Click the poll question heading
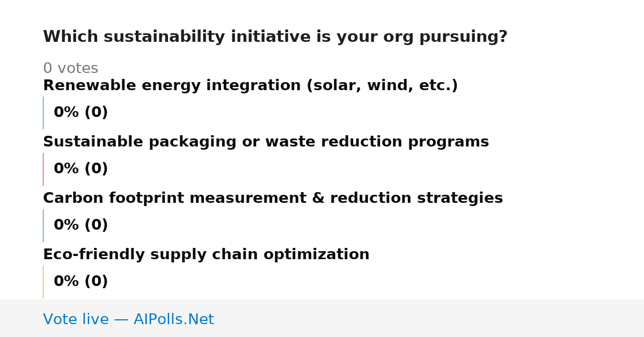The width and height of the screenshot is (644, 337). pos(275,37)
